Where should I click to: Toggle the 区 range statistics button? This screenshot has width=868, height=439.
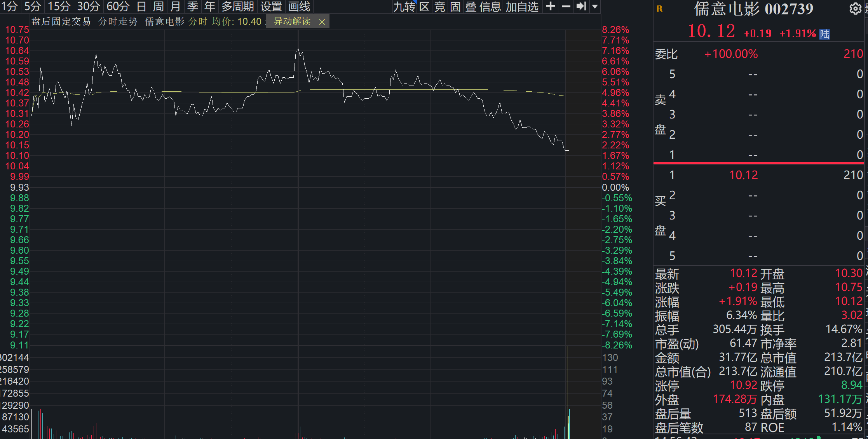tap(424, 7)
